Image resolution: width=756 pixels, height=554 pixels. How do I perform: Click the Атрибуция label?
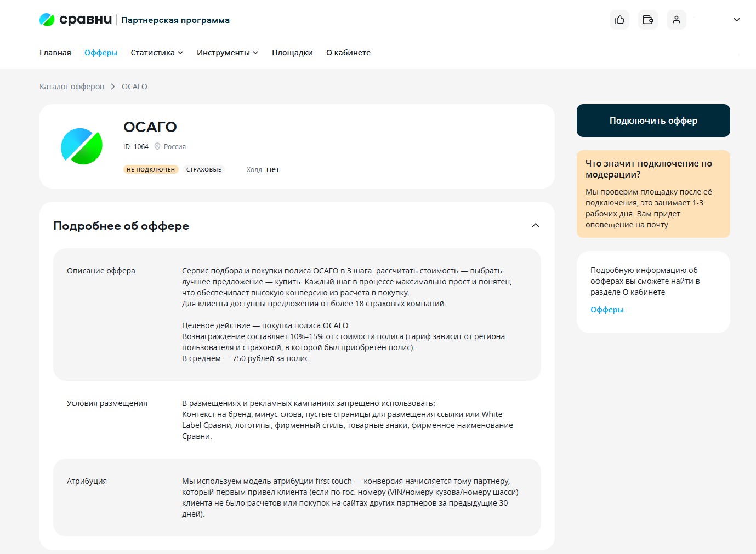87,481
